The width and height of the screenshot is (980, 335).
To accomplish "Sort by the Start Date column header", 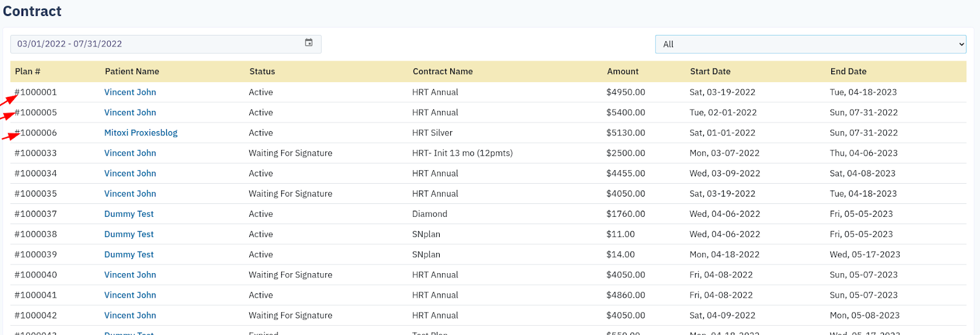I will (x=710, y=72).
